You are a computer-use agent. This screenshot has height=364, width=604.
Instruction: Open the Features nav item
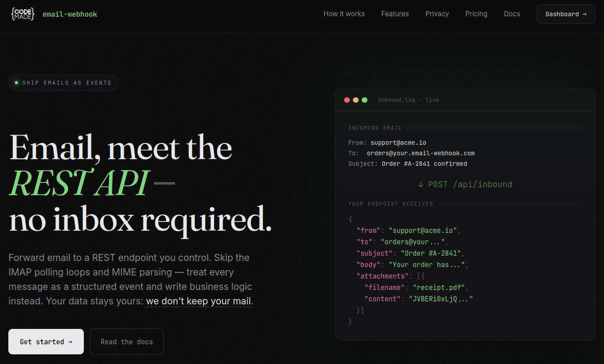[395, 14]
